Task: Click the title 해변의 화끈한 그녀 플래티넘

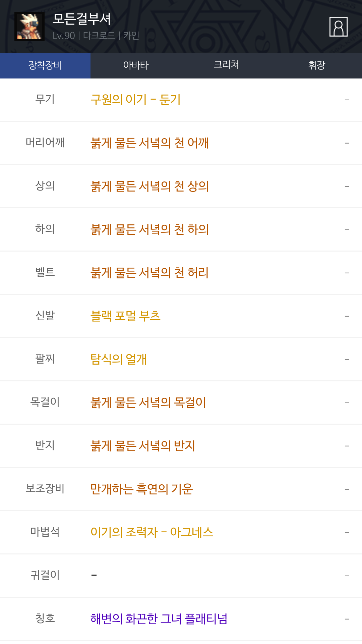Action: click(x=159, y=619)
